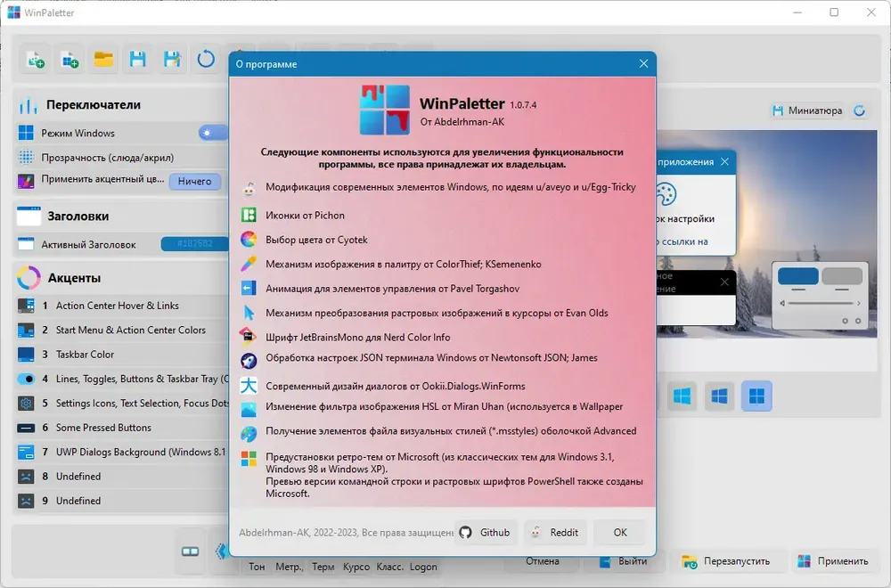Select the Windows 10 preview logo button
Image resolution: width=891 pixels, height=588 pixels.
coord(719,396)
